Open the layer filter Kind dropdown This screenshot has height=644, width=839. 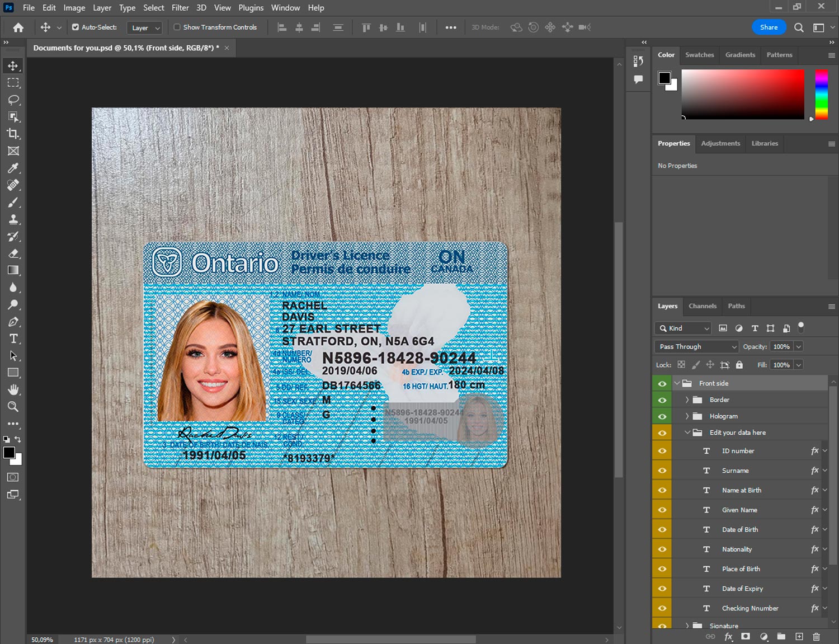coord(684,328)
